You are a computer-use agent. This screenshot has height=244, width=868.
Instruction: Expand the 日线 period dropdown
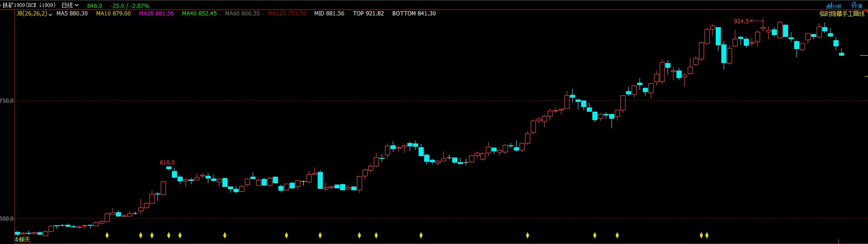(x=70, y=6)
